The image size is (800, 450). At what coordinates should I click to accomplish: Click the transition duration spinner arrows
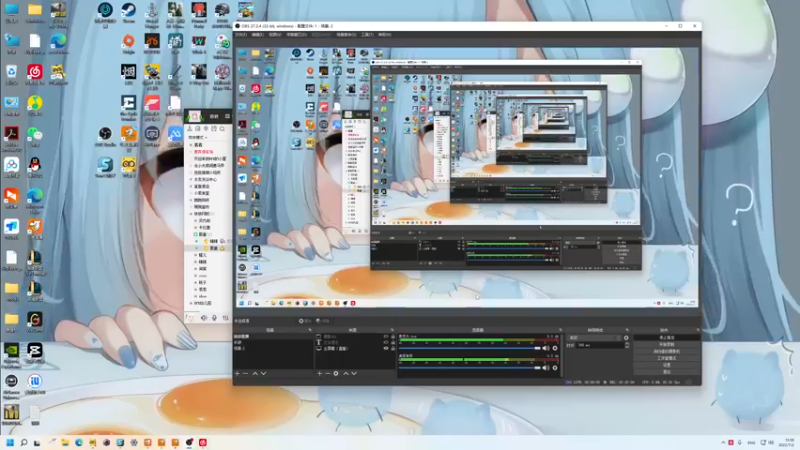click(x=627, y=345)
